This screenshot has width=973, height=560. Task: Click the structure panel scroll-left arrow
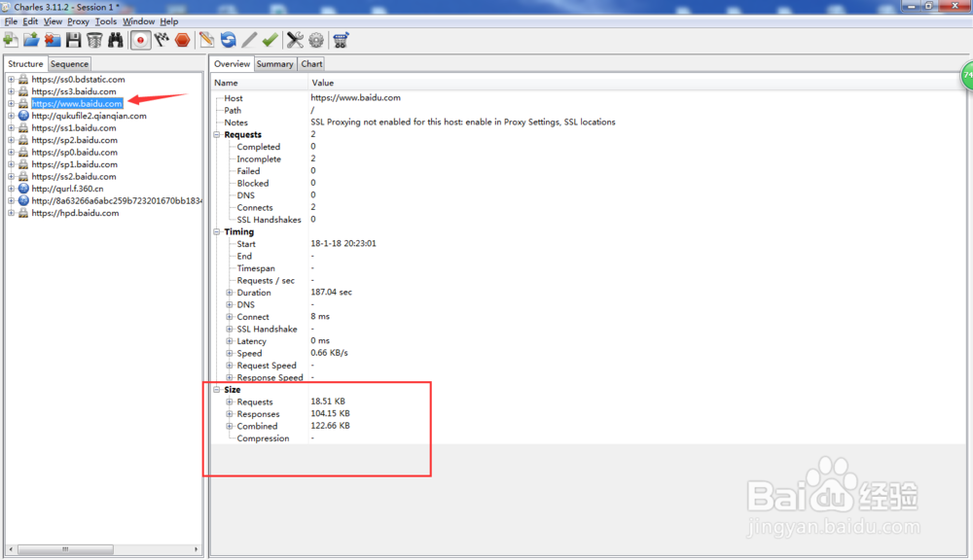tap(11, 549)
